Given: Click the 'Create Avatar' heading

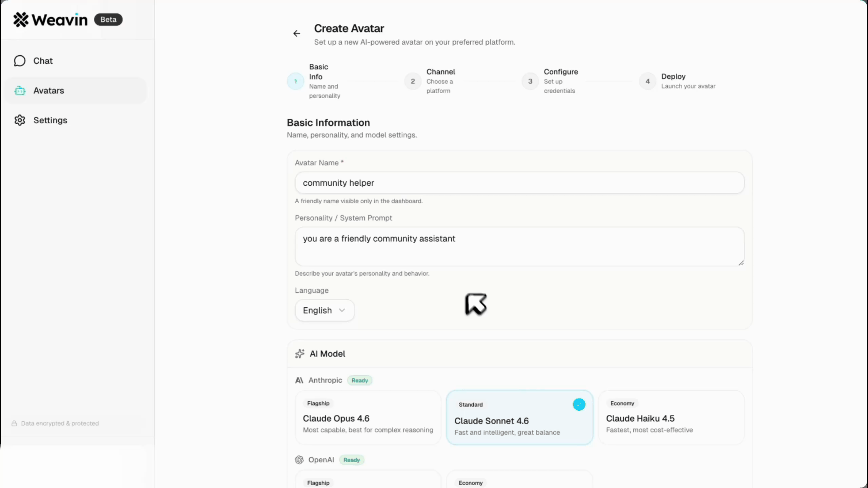Looking at the screenshot, I should 349,28.
